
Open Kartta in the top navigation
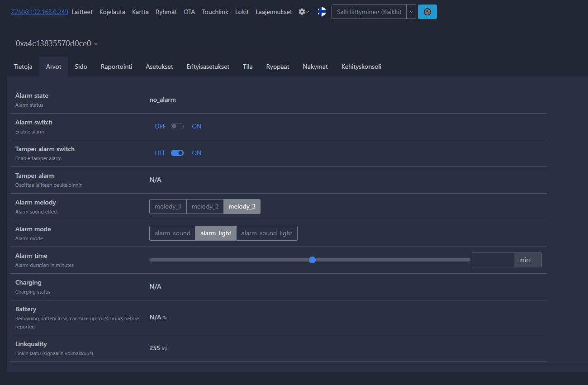(x=140, y=12)
